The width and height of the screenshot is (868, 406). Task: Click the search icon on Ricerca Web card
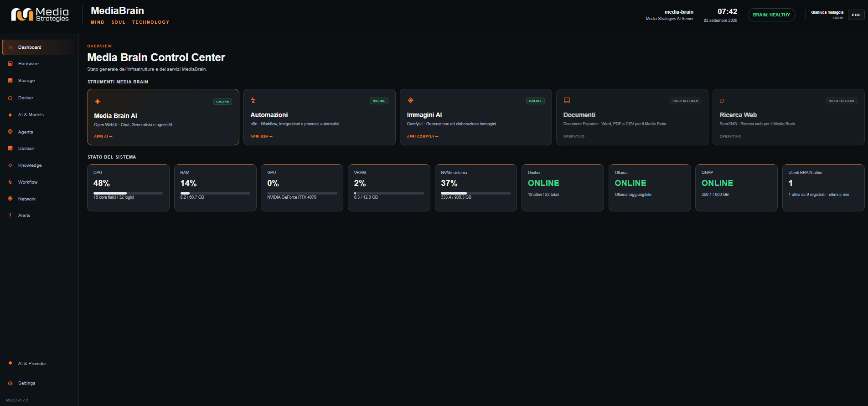click(722, 101)
